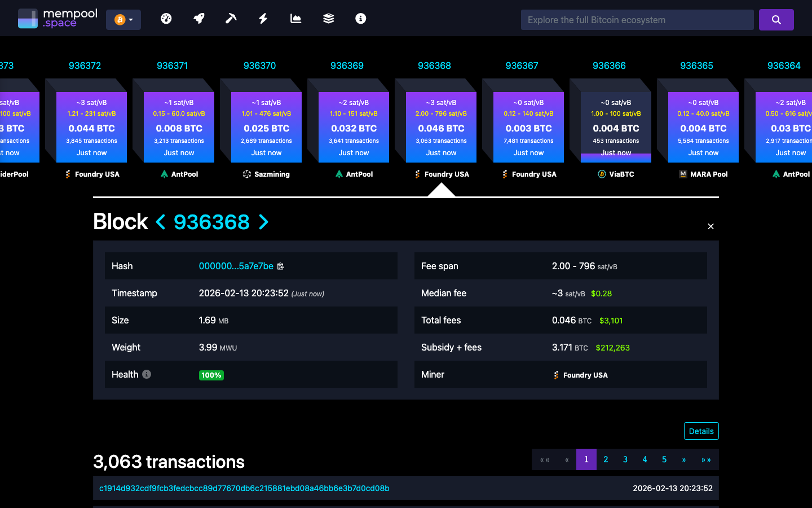
Task: Select the rocket acceleration icon in navbar
Action: 198,18
